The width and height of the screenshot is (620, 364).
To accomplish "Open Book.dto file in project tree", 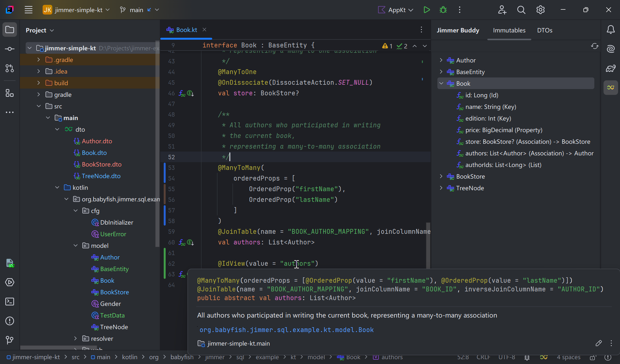I will (x=94, y=153).
